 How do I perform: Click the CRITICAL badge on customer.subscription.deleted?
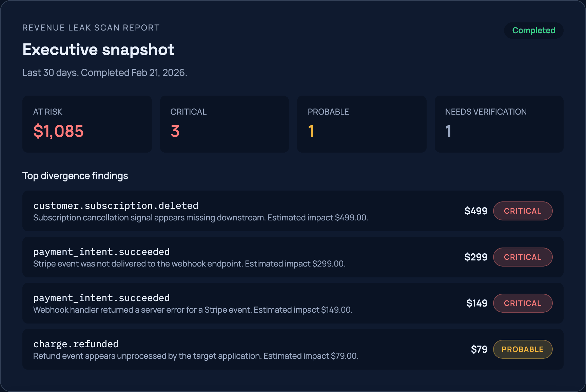pyautogui.click(x=523, y=211)
